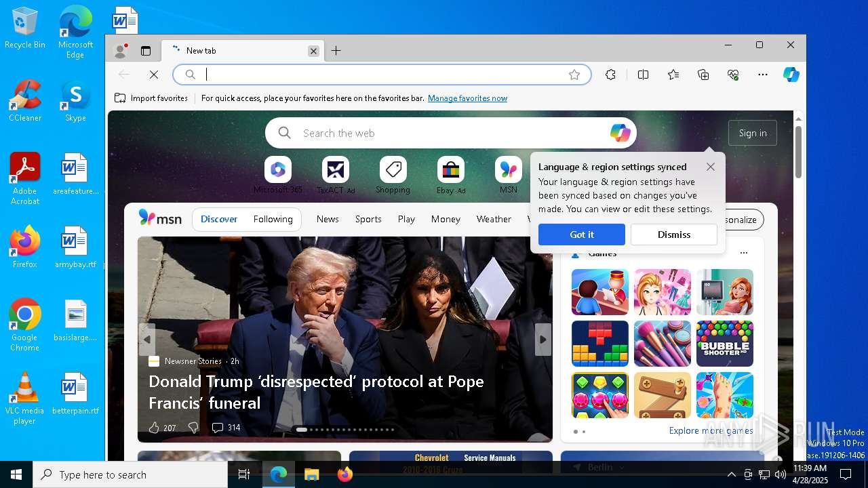The image size is (868, 488).
Task: Open the Bubble Shooter game
Action: [725, 344]
